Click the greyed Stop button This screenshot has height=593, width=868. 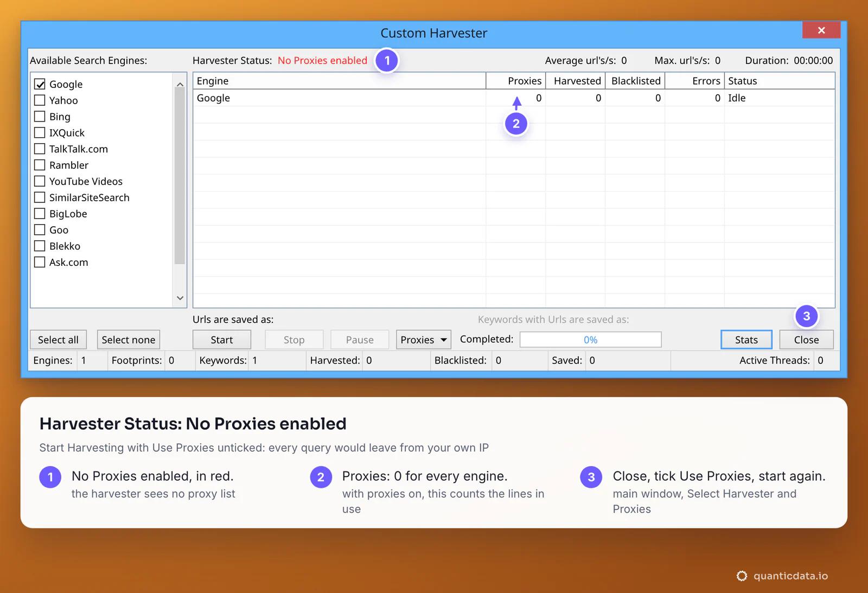click(x=294, y=340)
